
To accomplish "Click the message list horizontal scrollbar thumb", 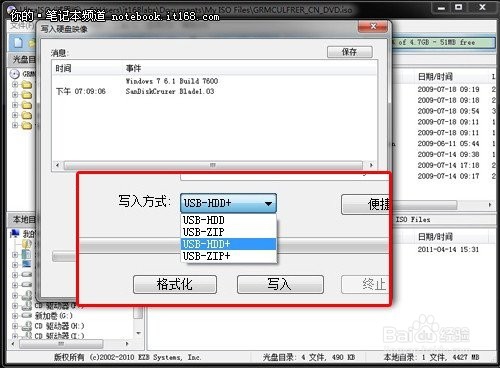I will (x=213, y=165).
